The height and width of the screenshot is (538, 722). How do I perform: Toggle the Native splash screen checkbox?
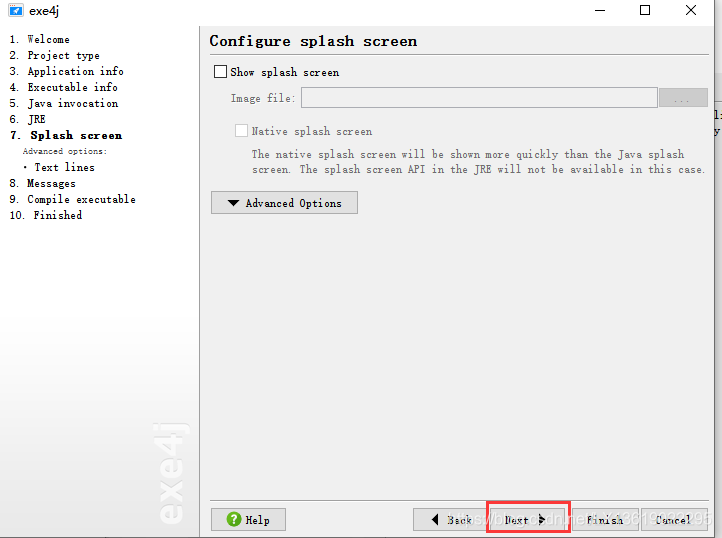(241, 131)
